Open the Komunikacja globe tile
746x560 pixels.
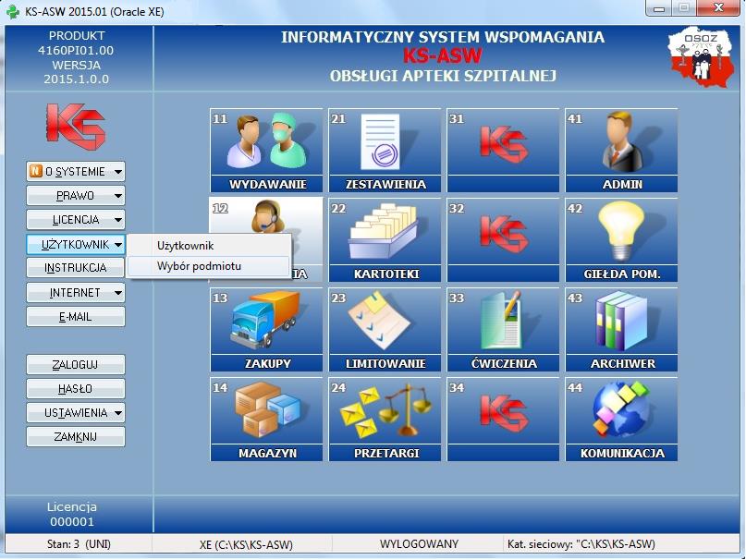pyautogui.click(x=621, y=419)
